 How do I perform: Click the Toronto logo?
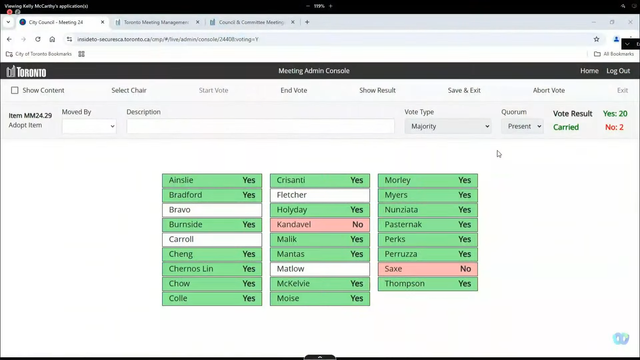pyautogui.click(x=27, y=71)
